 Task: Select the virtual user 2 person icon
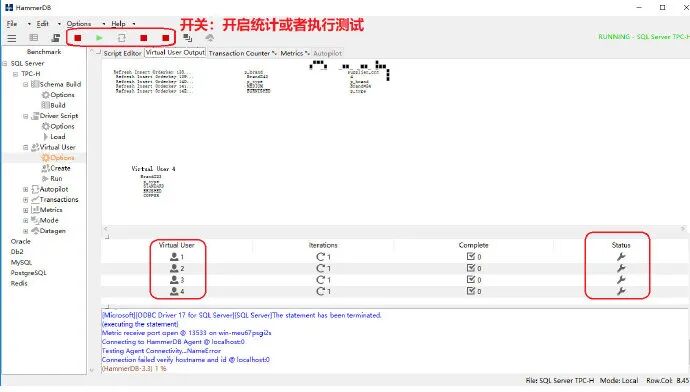[174, 268]
